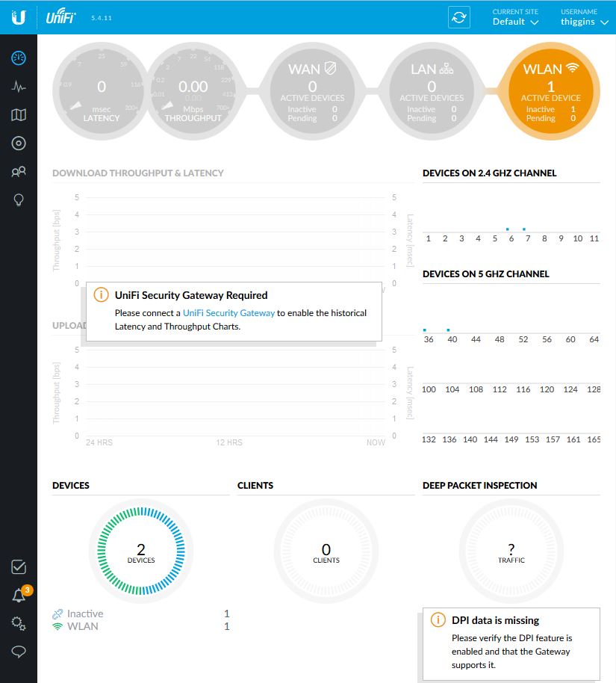The image size is (616, 683).
Task: Click the green WLAN wifi legend icon
Action: pyautogui.click(x=57, y=626)
